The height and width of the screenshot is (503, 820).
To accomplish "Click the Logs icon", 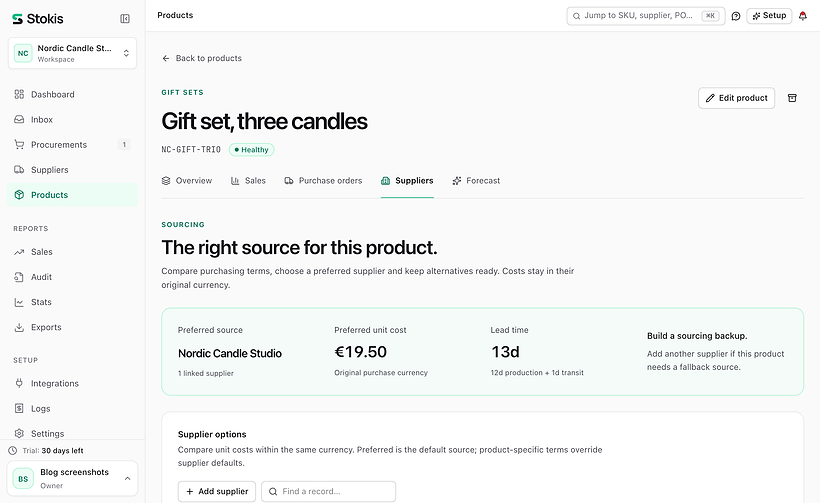I will coord(19,408).
